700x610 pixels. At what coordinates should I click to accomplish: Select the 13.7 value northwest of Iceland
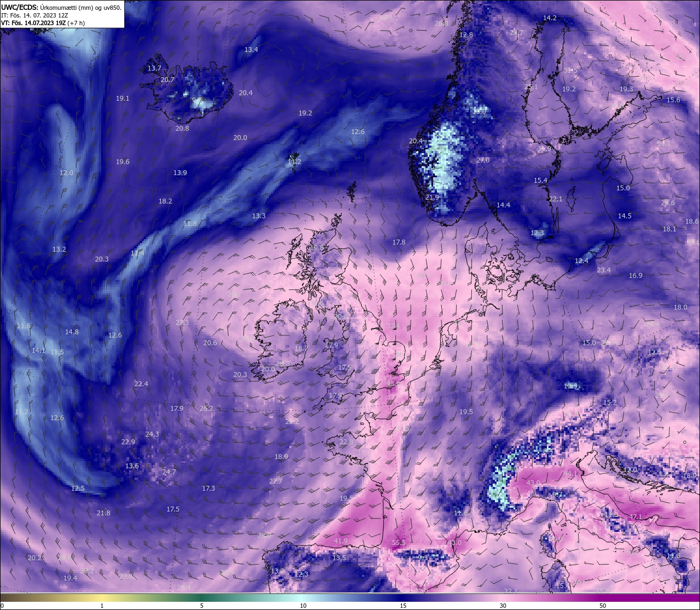tap(154, 68)
